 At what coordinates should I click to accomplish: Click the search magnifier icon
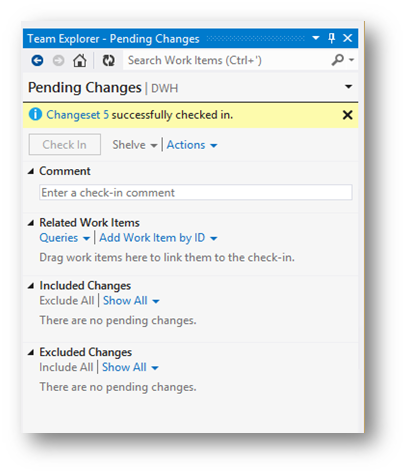(338, 60)
